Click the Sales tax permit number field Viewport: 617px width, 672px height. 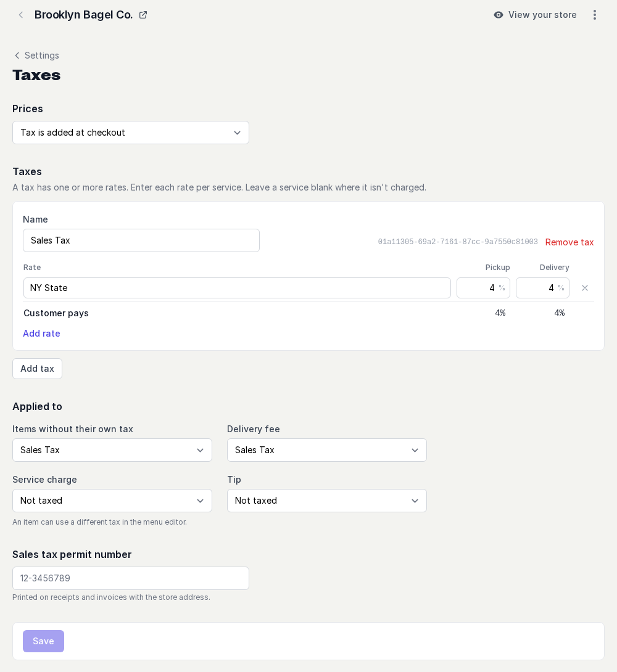131,578
